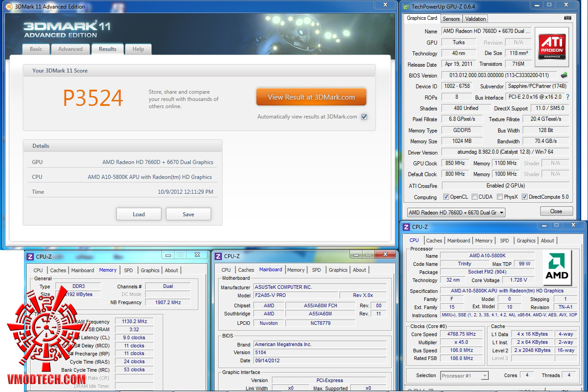
Task: Toggle the CUDA checkbox in GPU-Z
Action: click(x=474, y=197)
